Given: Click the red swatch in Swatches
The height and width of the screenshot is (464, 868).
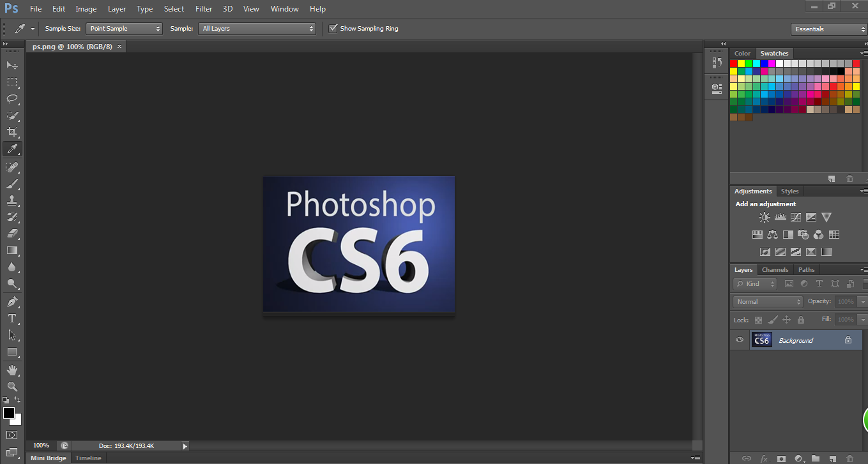Looking at the screenshot, I should [x=734, y=63].
